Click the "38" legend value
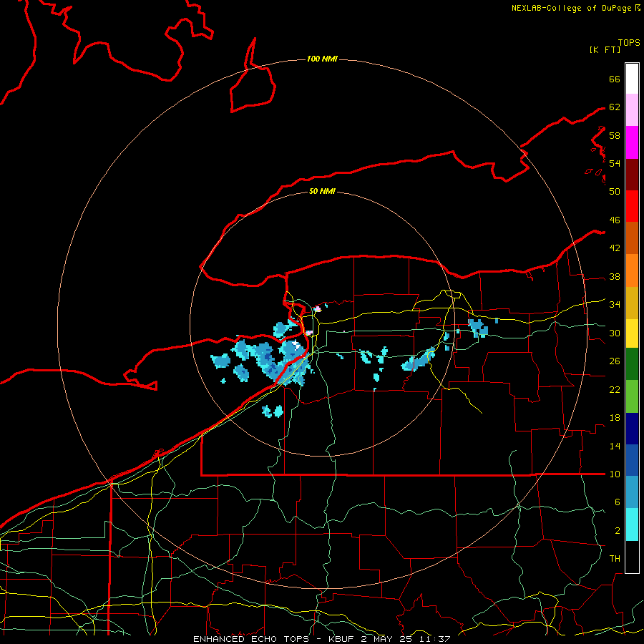 coord(615,277)
